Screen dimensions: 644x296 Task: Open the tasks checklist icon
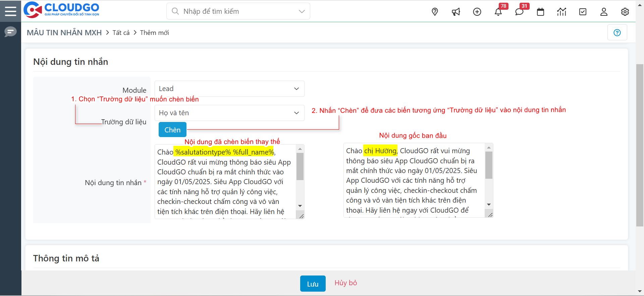tap(583, 12)
